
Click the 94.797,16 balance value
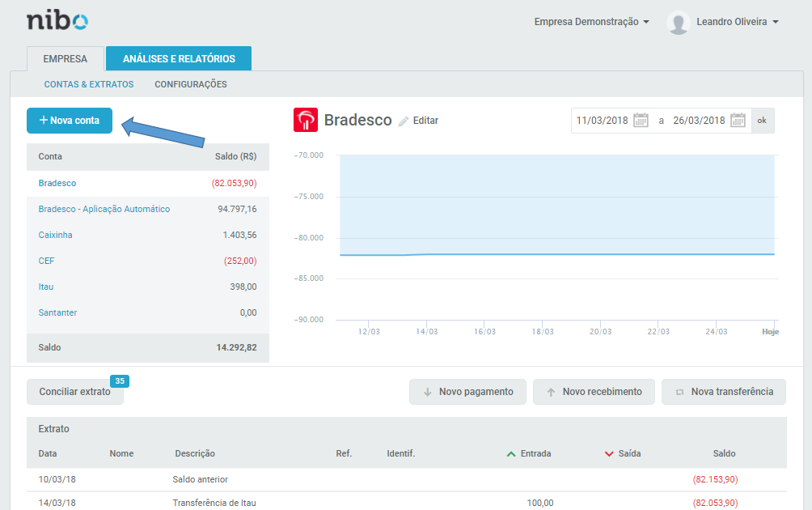(x=237, y=209)
